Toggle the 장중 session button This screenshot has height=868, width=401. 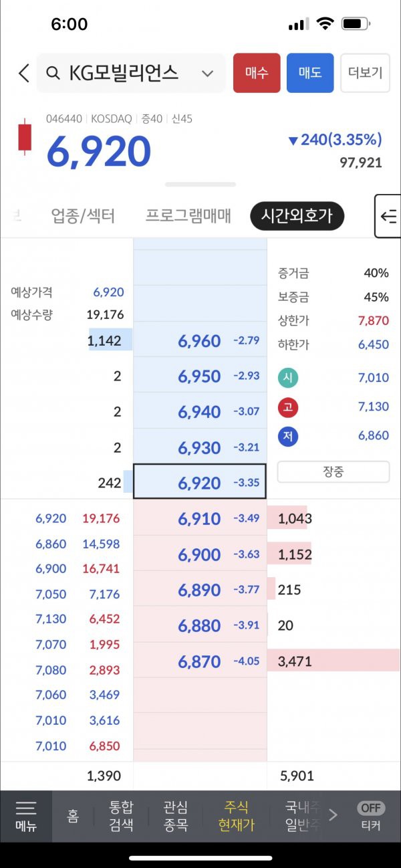(333, 472)
